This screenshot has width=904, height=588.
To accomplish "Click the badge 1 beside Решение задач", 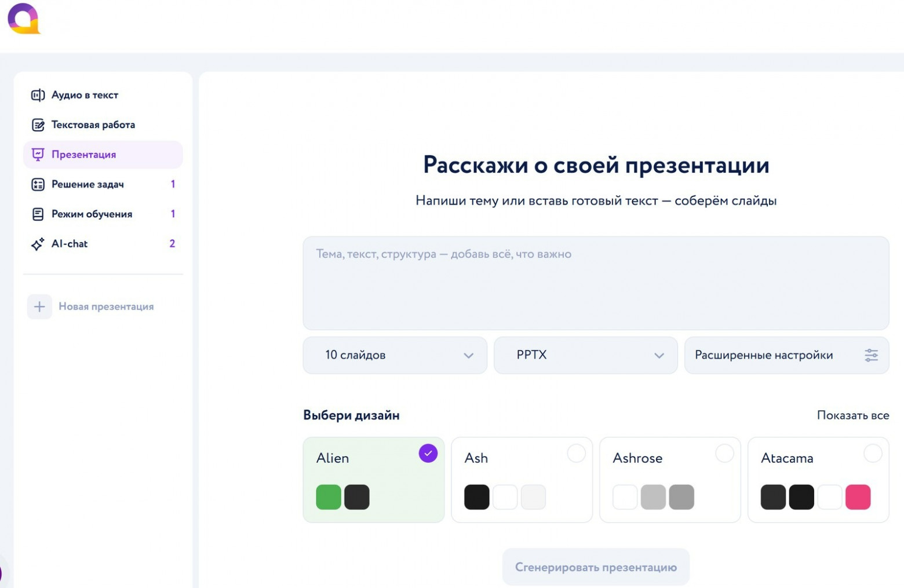I will (x=173, y=184).
